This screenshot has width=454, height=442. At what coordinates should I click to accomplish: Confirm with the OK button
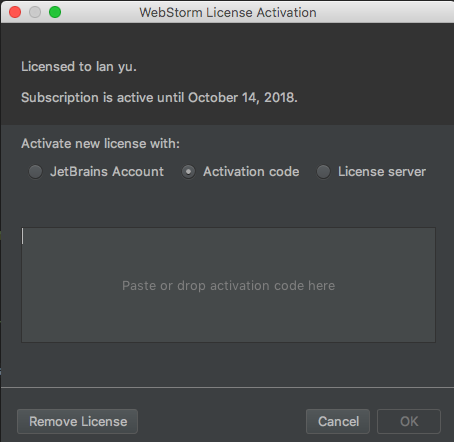tap(409, 421)
